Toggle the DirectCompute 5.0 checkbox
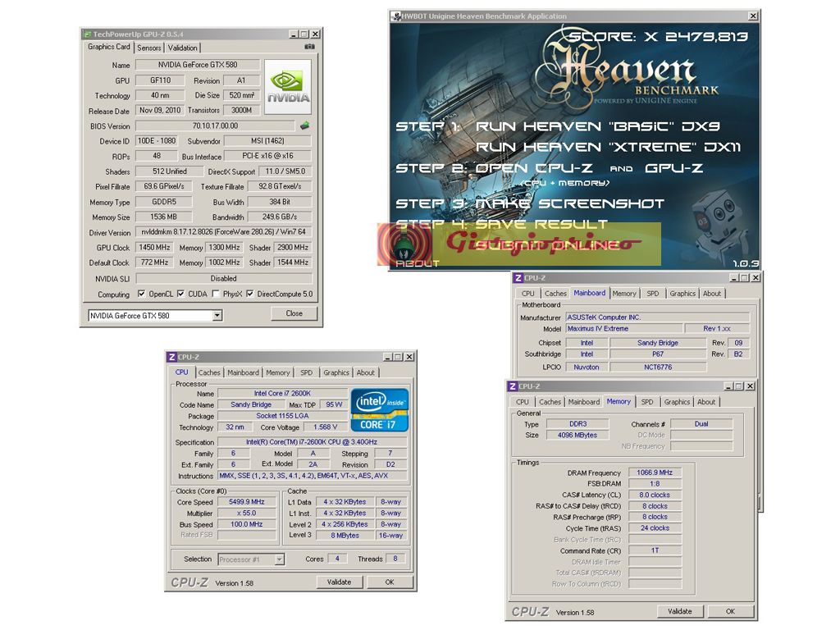This screenshot has width=840, height=630. 249,294
